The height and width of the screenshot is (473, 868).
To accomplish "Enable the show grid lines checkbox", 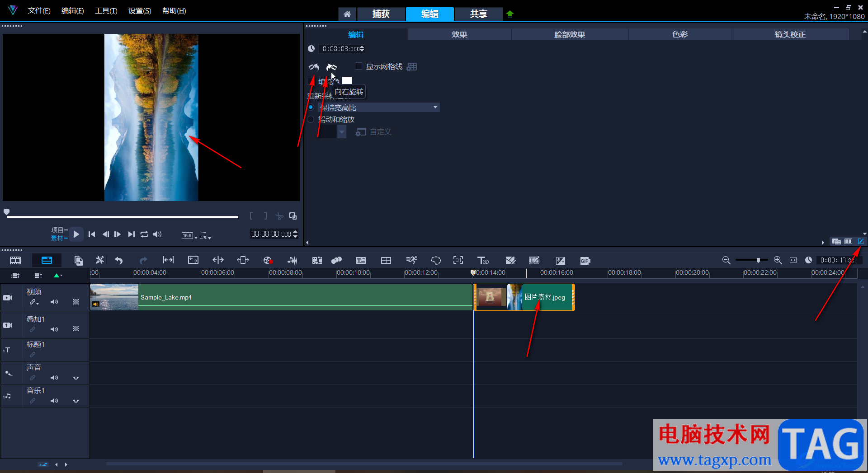I will coord(359,66).
